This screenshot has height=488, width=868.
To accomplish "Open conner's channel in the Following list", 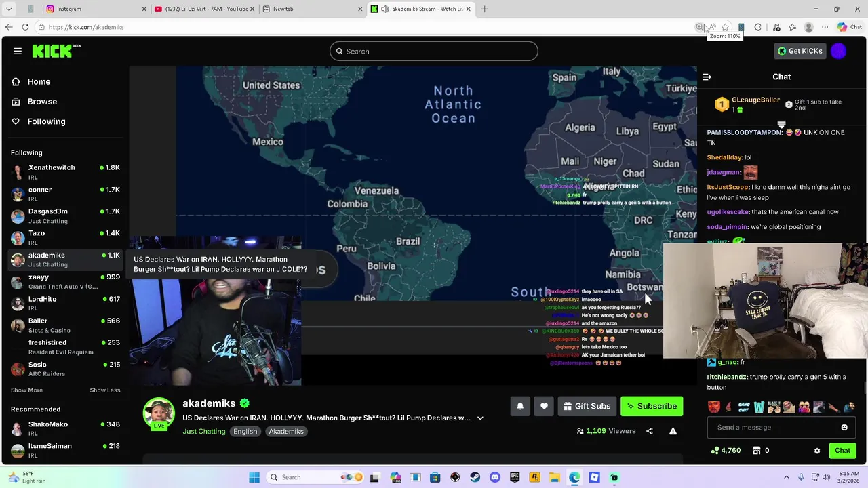I will point(65,194).
